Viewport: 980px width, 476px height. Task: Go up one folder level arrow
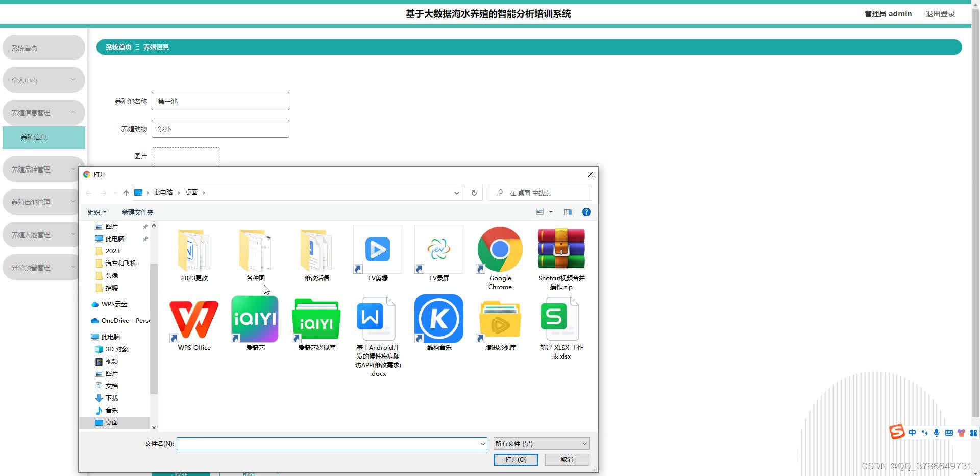point(126,193)
